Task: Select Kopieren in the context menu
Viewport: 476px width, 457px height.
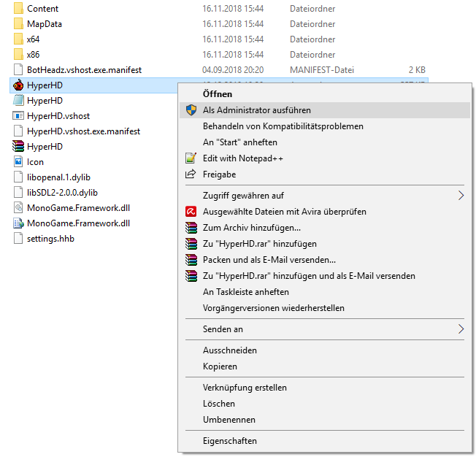Action: [x=325, y=366]
